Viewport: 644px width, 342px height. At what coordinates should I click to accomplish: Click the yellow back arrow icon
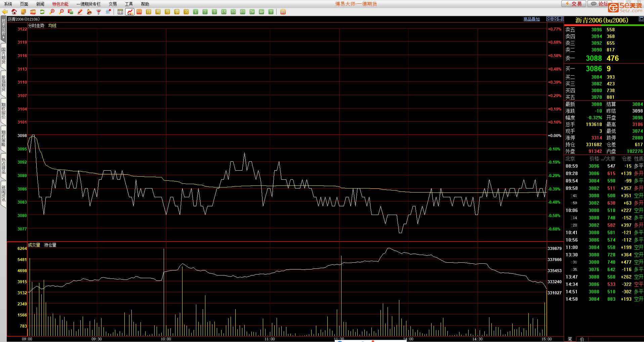tap(5, 12)
